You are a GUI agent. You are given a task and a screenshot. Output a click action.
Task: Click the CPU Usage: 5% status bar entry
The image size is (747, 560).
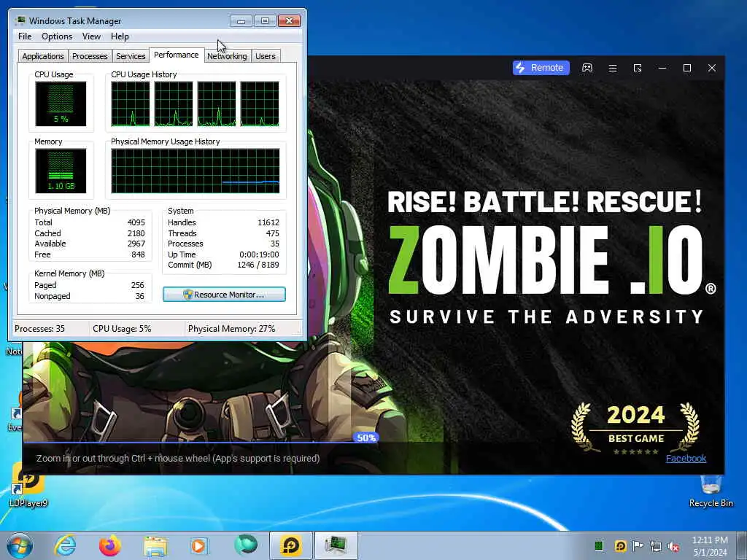pos(122,329)
